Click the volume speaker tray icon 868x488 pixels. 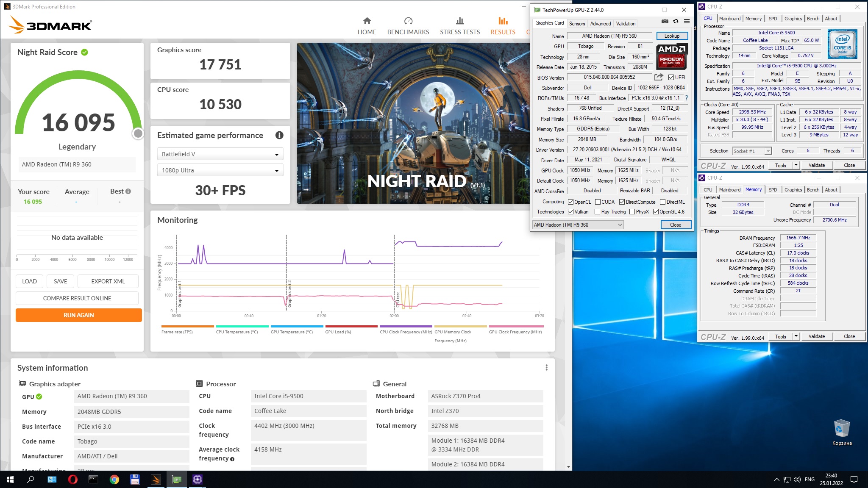(797, 480)
